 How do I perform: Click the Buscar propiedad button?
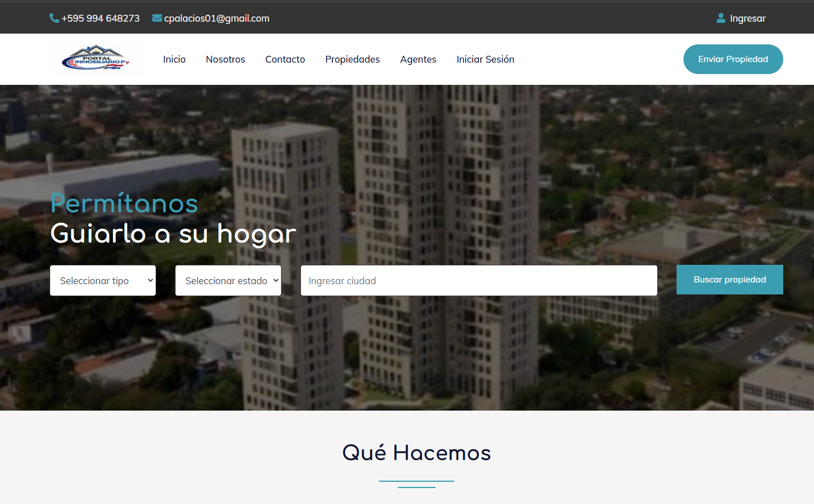730,280
